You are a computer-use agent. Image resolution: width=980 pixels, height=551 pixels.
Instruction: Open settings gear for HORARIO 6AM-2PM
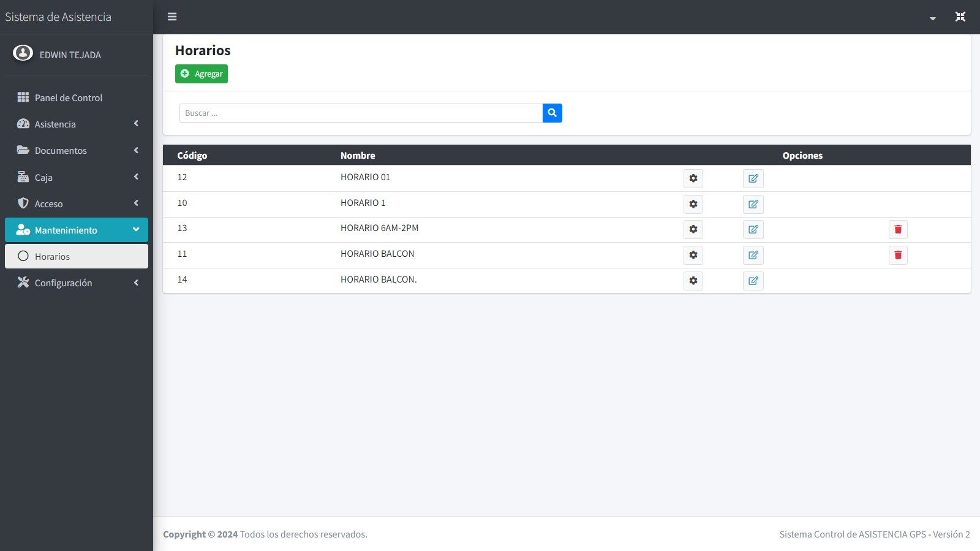[693, 229]
